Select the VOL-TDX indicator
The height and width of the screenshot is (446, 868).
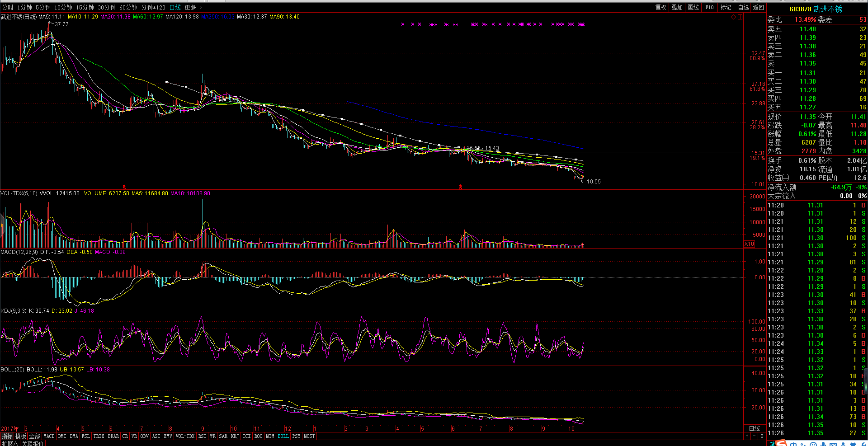(185, 436)
